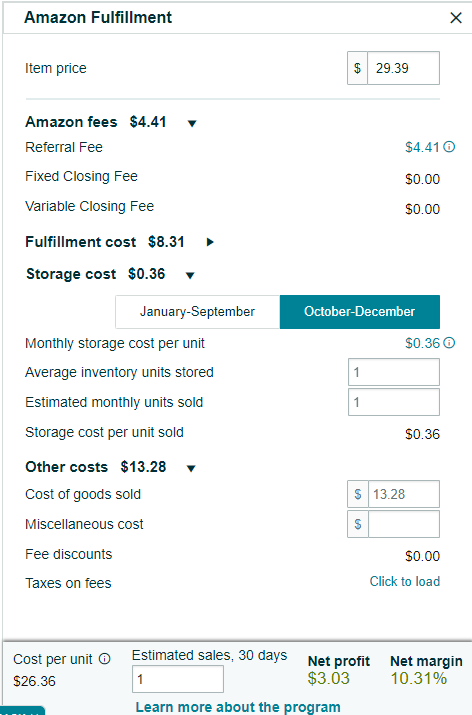Open the Referral Fee info icon
Screen dimensions: 472x715
click(x=449, y=147)
